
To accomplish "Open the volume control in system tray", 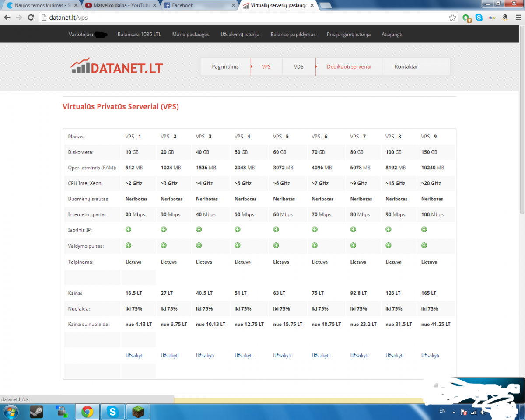I will click(x=484, y=412).
